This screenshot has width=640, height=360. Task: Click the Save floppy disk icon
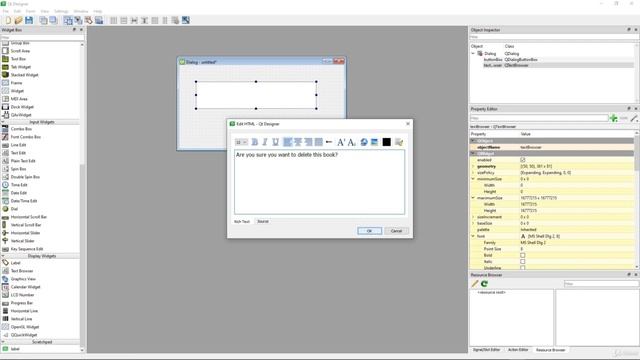(x=29, y=20)
